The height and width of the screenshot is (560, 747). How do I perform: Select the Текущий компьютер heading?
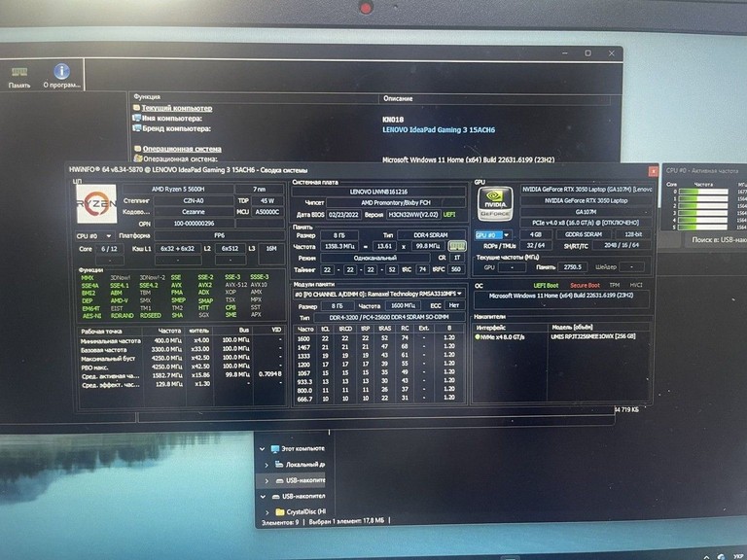[177, 108]
